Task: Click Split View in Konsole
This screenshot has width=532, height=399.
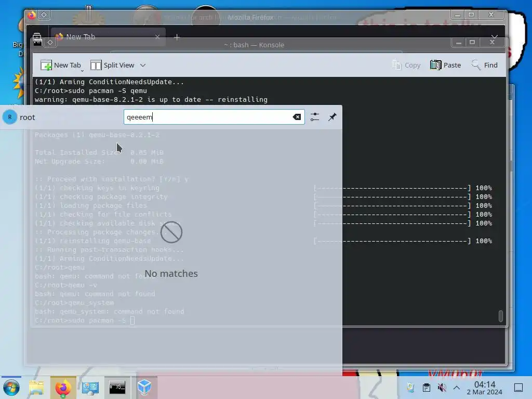Action: (112, 65)
